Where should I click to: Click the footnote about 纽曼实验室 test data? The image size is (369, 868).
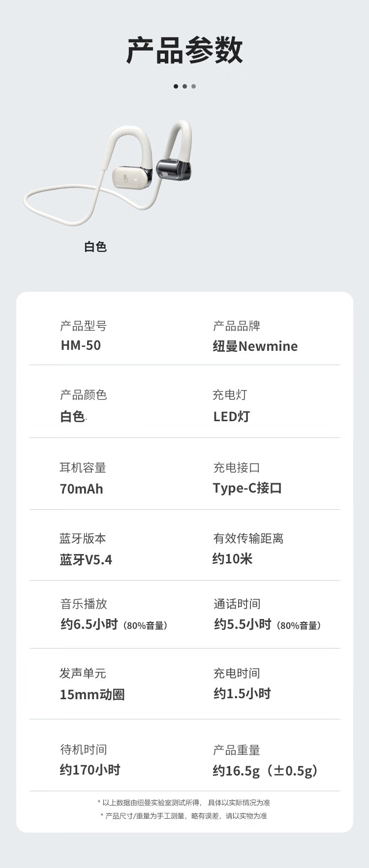click(184, 803)
